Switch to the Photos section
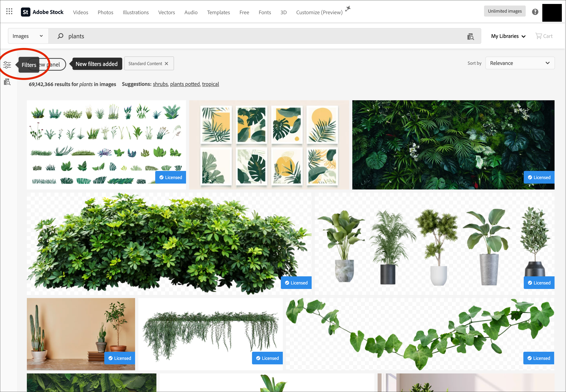This screenshot has width=566, height=392. point(105,12)
